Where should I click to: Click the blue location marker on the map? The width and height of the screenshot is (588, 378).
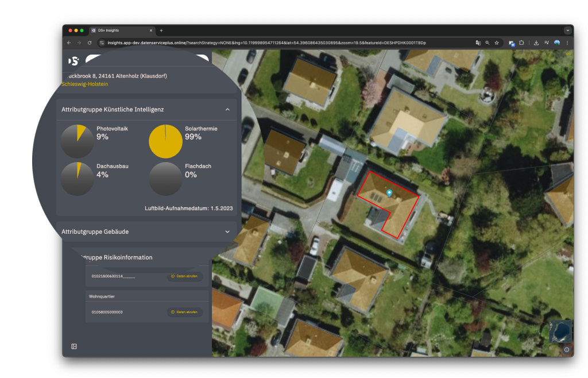(x=389, y=193)
